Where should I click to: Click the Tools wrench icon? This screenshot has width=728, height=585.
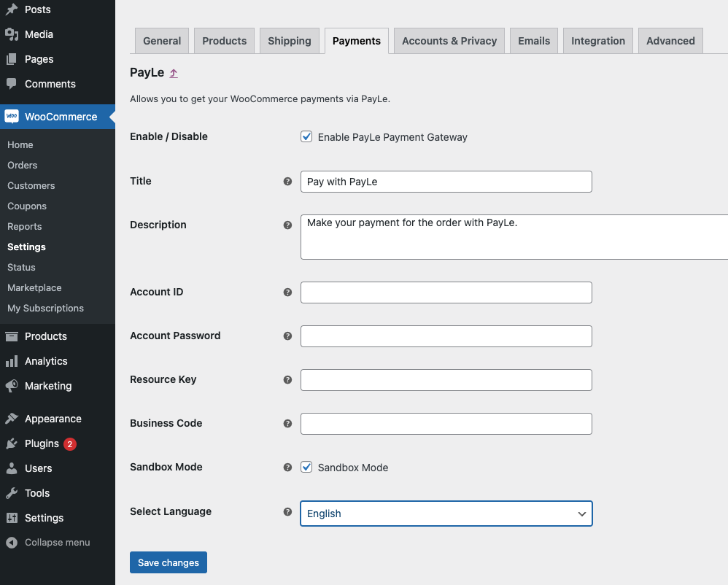pos(12,492)
